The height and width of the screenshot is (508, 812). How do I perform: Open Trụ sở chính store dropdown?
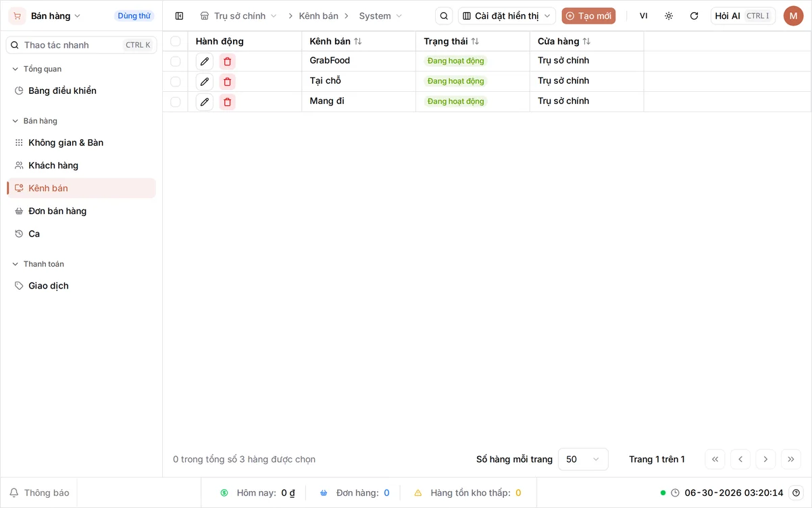pyautogui.click(x=239, y=16)
